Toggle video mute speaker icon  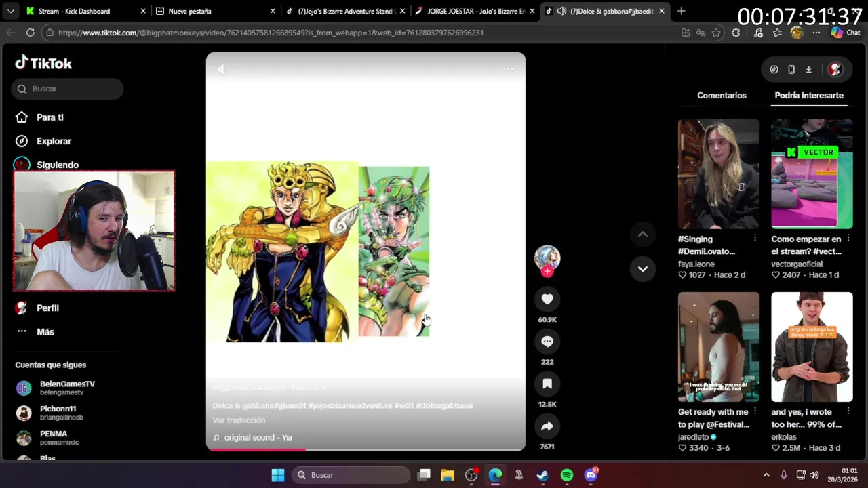(222, 69)
